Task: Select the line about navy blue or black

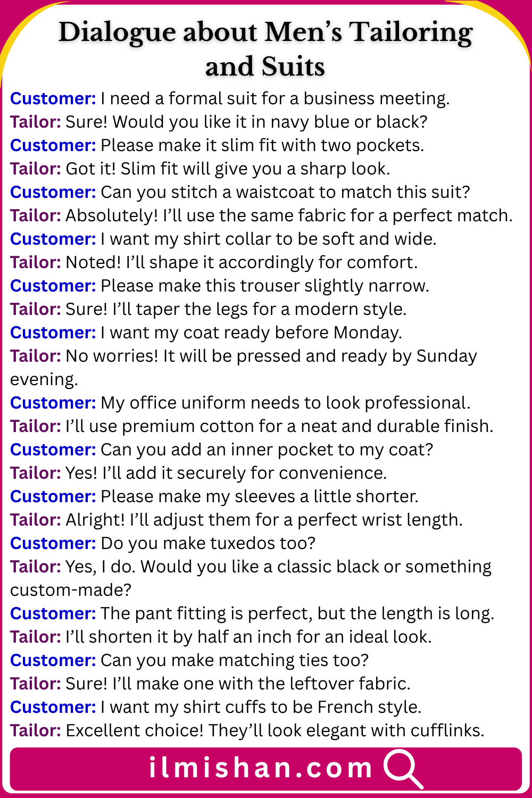Action: (246, 122)
